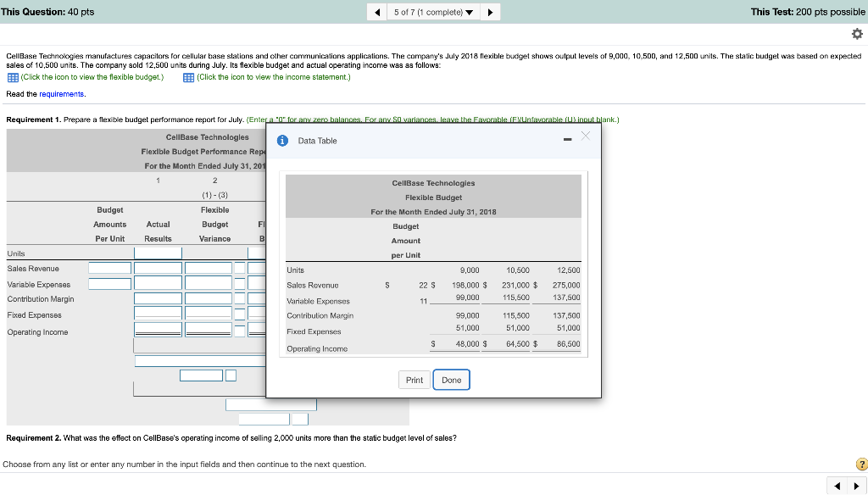Select F/U box for Variable Expenses variance
Image resolution: width=868 pixels, height=495 pixels.
pyautogui.click(x=239, y=284)
